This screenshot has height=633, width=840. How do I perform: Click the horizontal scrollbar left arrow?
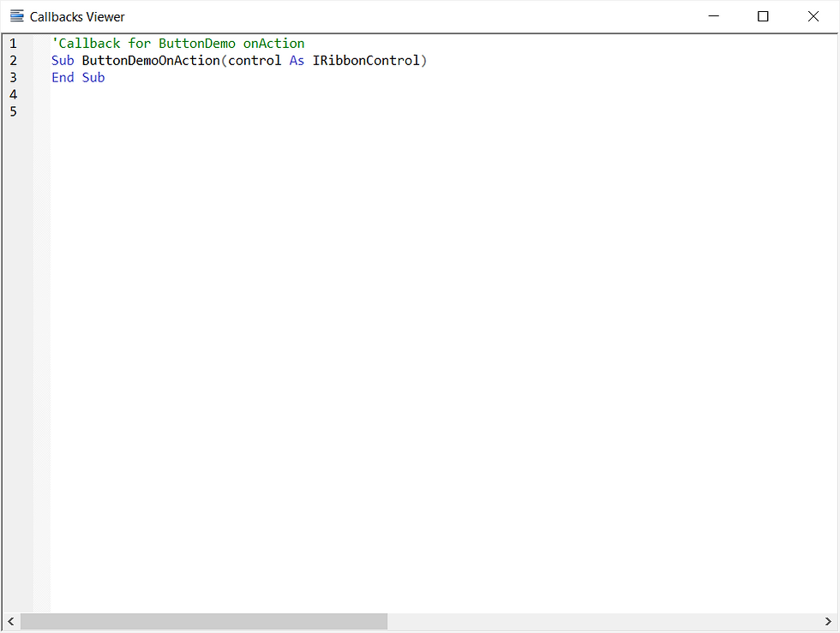tap(10, 621)
